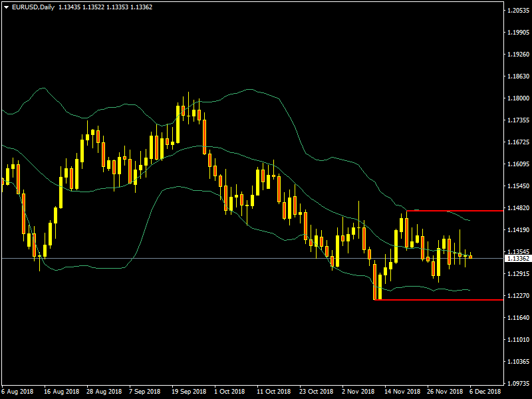
Task: Click the grey horizontal current price line
Action: click(x=199, y=258)
